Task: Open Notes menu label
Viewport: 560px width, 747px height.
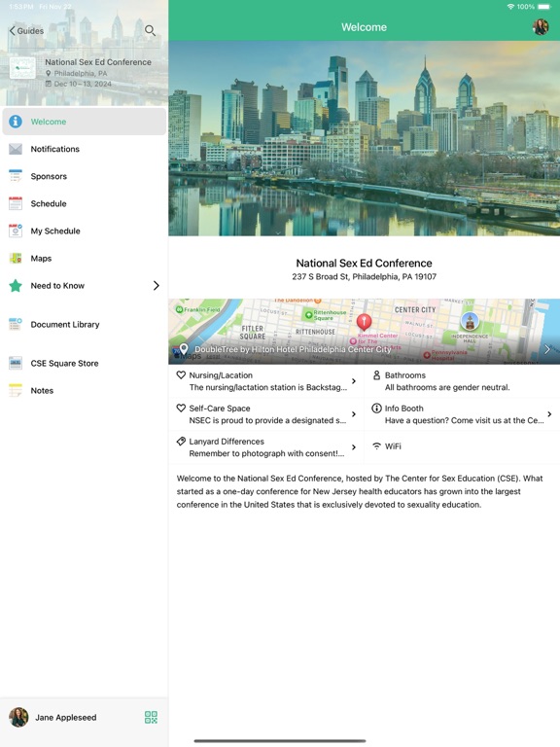Action: click(42, 391)
